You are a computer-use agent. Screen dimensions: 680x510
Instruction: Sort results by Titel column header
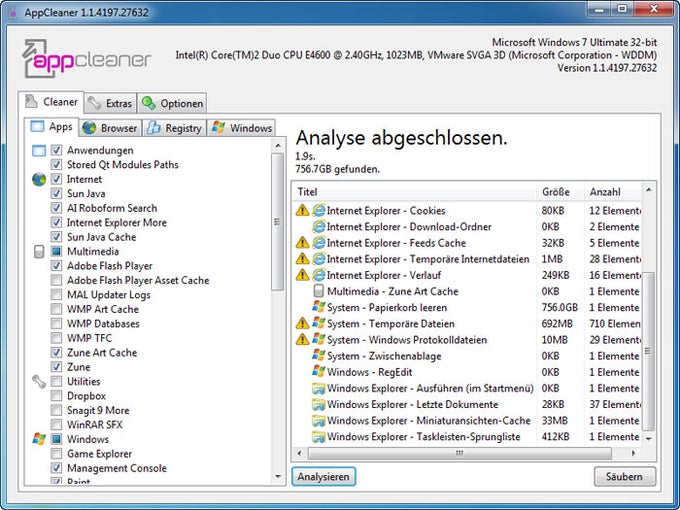pos(415,192)
